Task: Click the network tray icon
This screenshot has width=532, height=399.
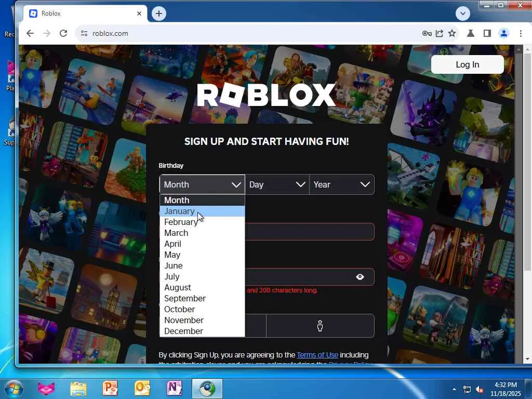Action: (x=467, y=390)
